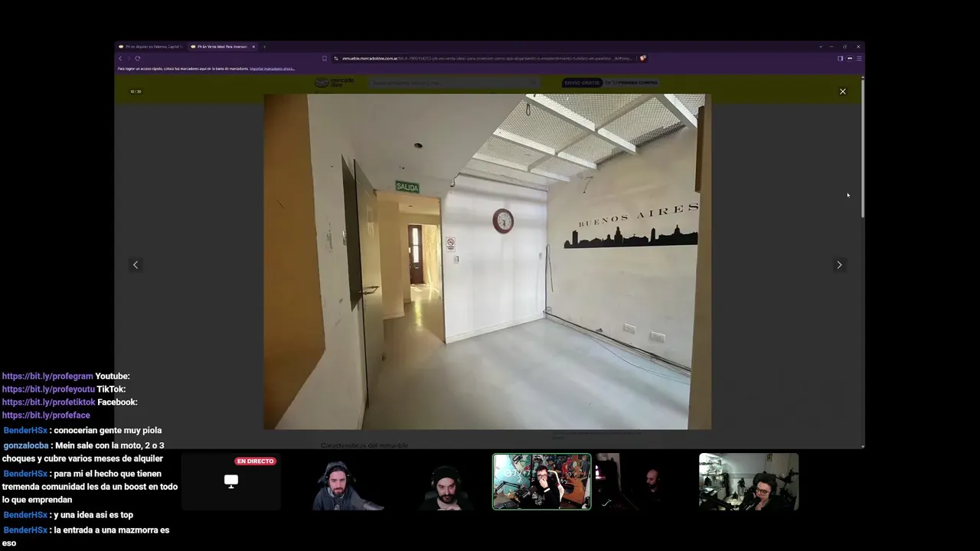Screen dimensions: 980x551
Task: Click the 'EN DIRECTO' live badge
Action: (x=255, y=461)
